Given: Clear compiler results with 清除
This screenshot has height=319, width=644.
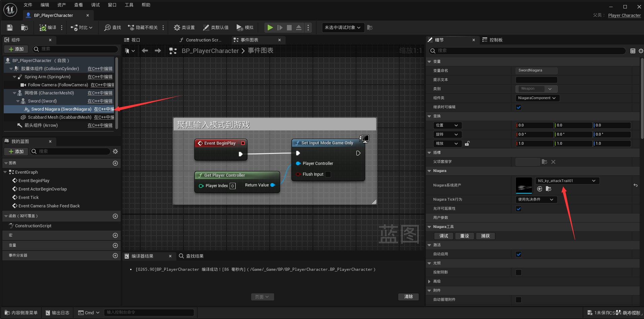Looking at the screenshot, I should [409, 297].
